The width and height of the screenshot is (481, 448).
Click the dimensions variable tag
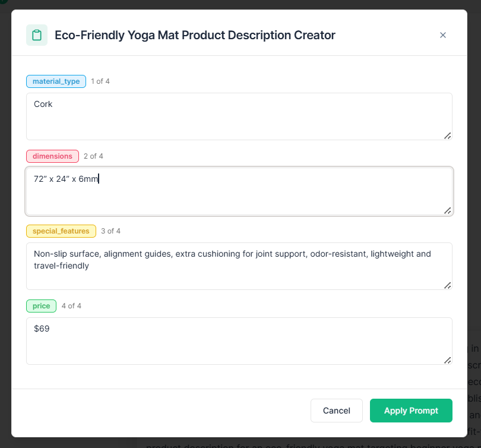click(x=52, y=156)
